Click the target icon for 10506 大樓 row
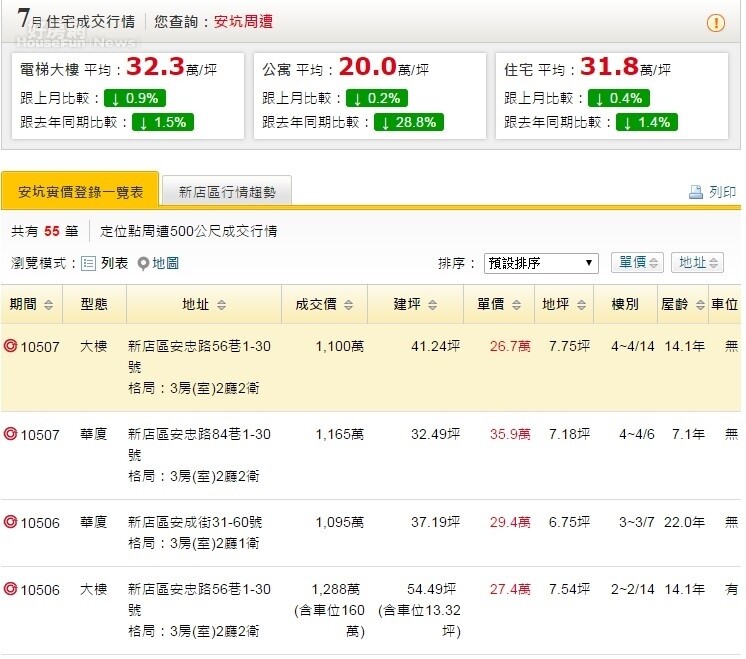The image size is (746, 659). [10, 589]
